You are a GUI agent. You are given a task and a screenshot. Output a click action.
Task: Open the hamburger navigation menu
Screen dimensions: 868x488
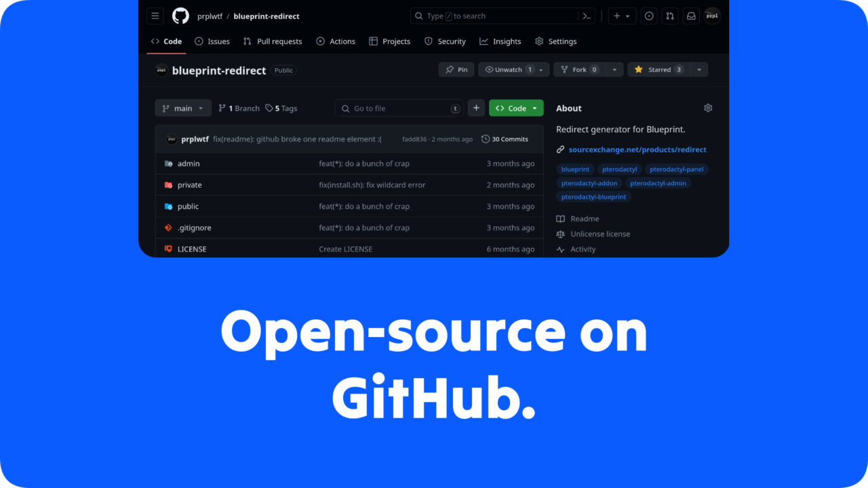pyautogui.click(x=155, y=16)
